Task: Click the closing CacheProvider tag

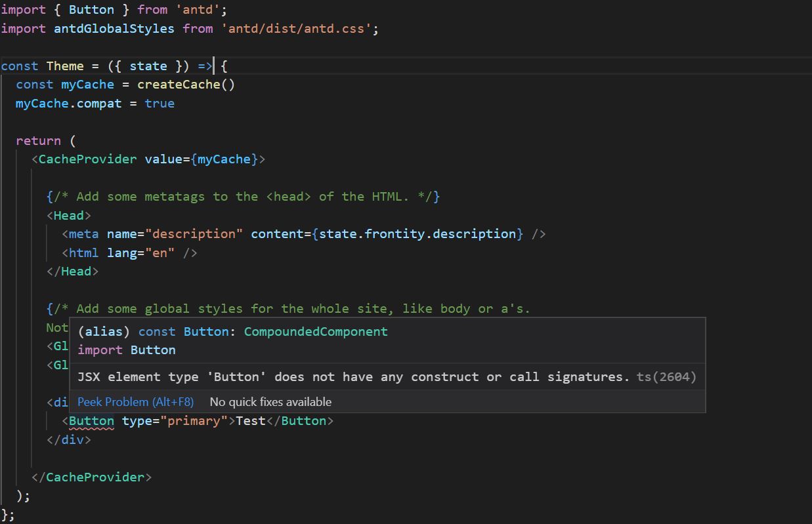Action: 95,477
